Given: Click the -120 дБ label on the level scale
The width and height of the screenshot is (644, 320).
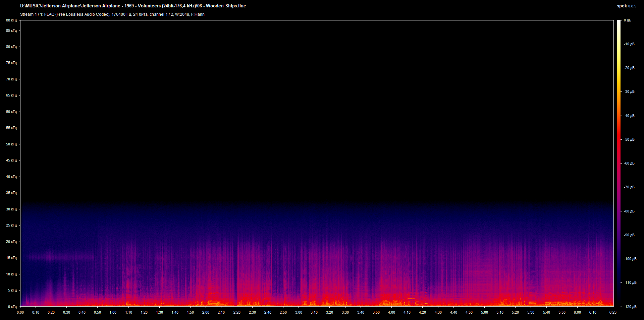Looking at the screenshot, I should (630, 307).
